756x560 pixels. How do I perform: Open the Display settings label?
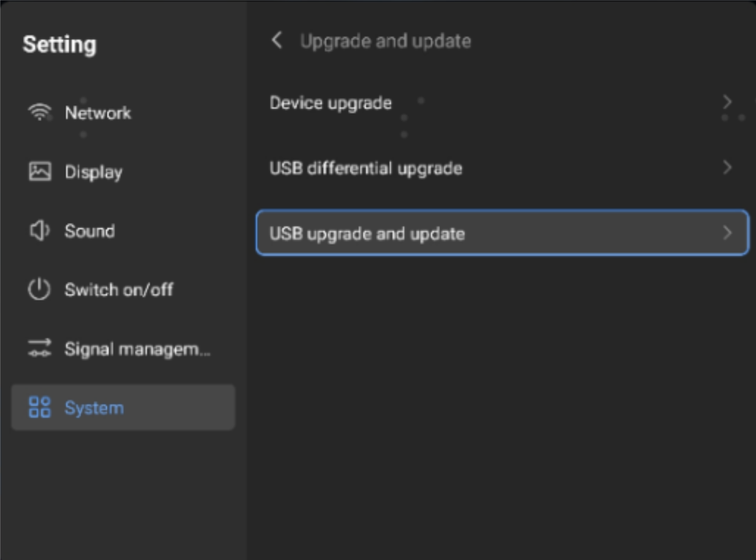94,172
